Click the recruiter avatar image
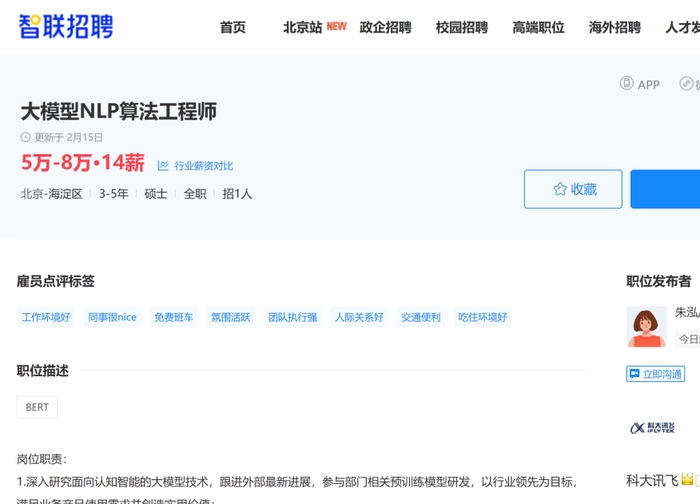The image size is (700, 504). tap(646, 327)
